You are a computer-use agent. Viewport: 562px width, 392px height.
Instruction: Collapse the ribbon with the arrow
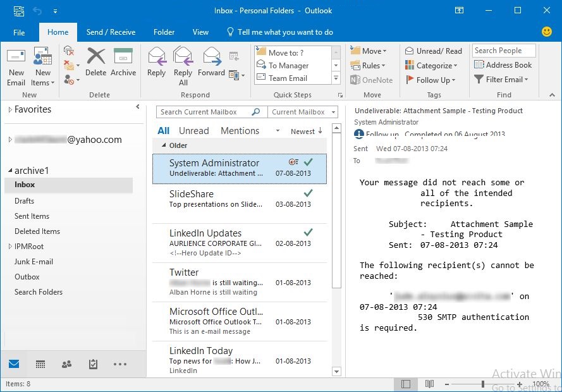[x=552, y=95]
